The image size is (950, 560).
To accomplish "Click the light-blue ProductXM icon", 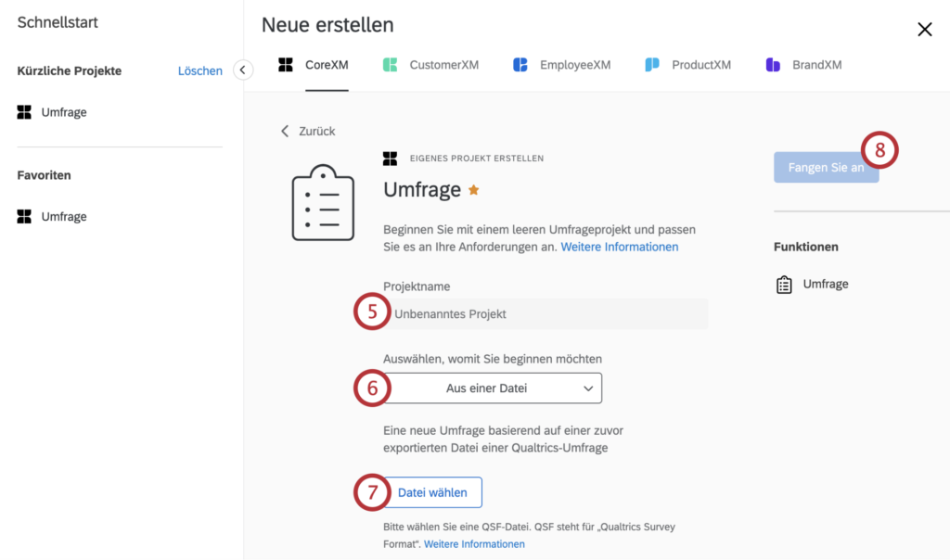I will tap(652, 65).
